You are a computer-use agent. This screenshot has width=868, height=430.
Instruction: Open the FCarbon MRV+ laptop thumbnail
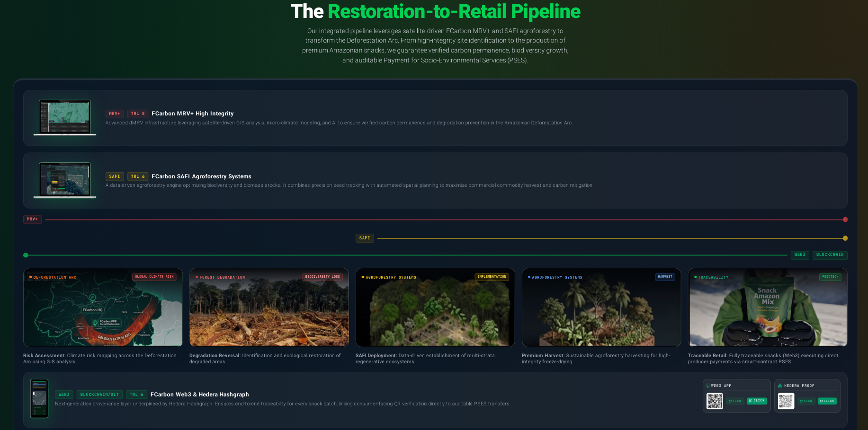point(65,118)
